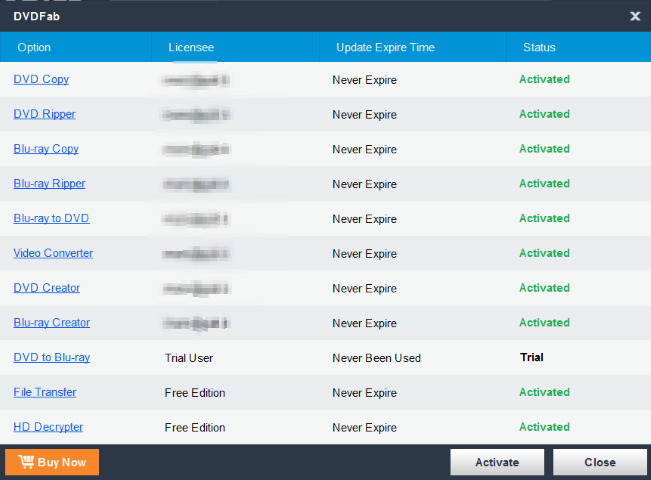Select 'Free Edition' in the File Transfer row
Screen dimensions: 651x480
[x=195, y=393]
